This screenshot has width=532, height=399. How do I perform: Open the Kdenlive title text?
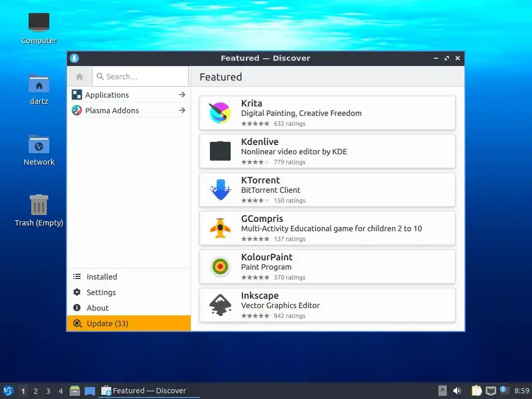point(260,141)
